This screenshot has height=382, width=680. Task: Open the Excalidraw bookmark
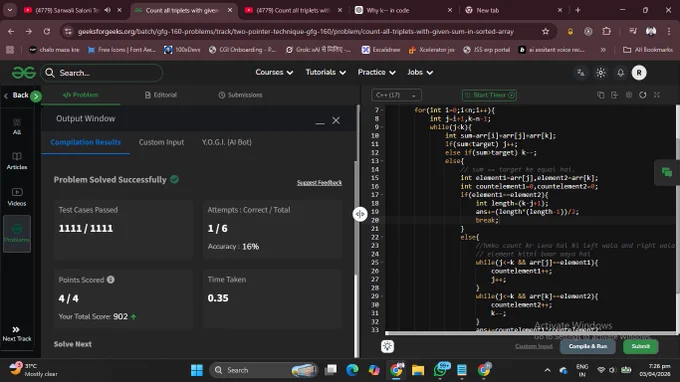381,50
